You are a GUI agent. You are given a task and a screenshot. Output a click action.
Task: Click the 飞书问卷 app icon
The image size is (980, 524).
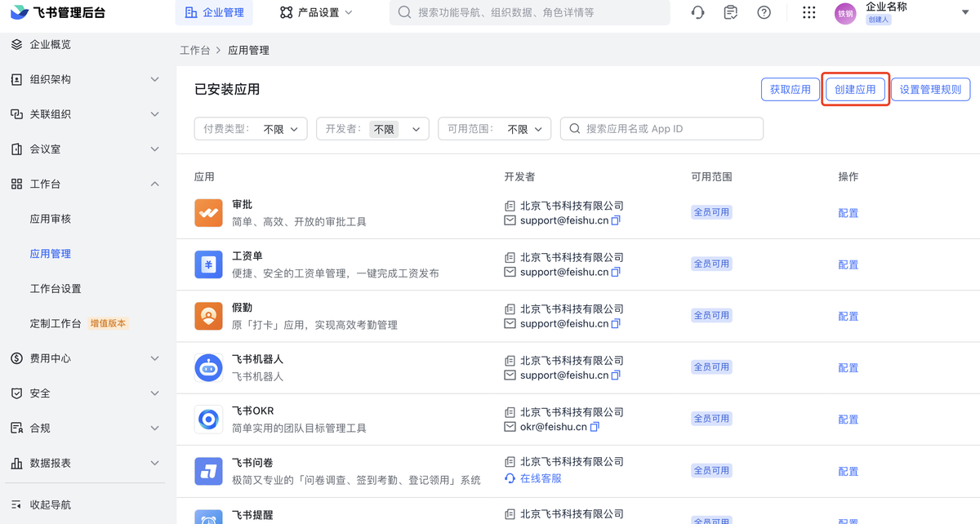[208, 471]
